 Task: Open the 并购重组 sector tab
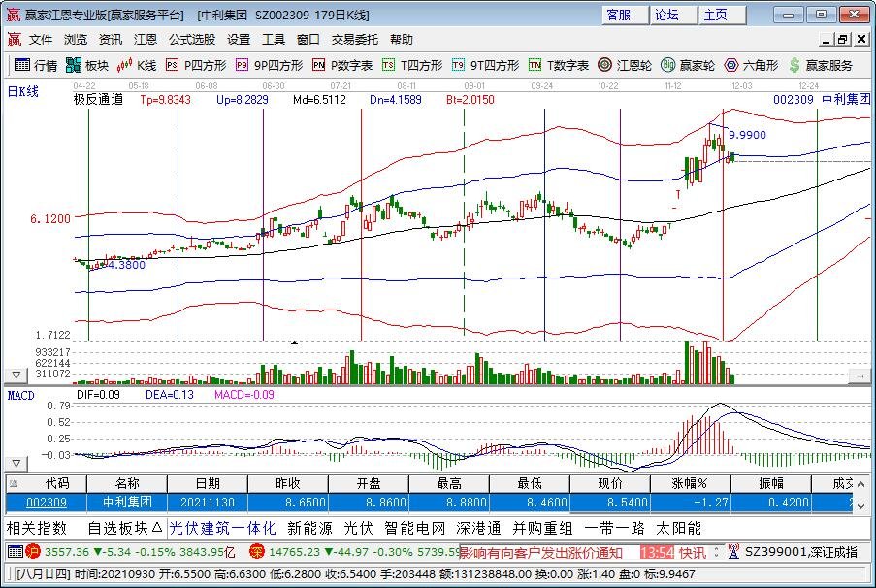543,528
